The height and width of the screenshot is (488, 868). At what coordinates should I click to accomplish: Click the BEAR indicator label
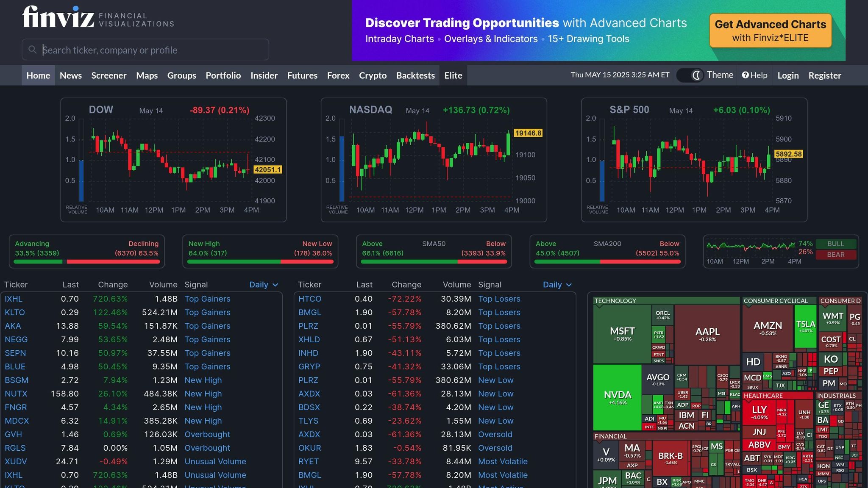[836, 255]
